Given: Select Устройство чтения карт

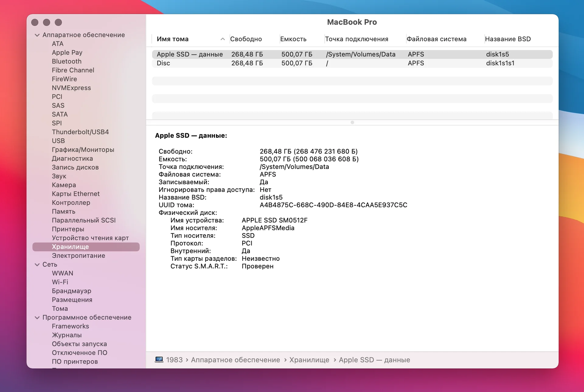Looking at the screenshot, I should tap(90, 238).
